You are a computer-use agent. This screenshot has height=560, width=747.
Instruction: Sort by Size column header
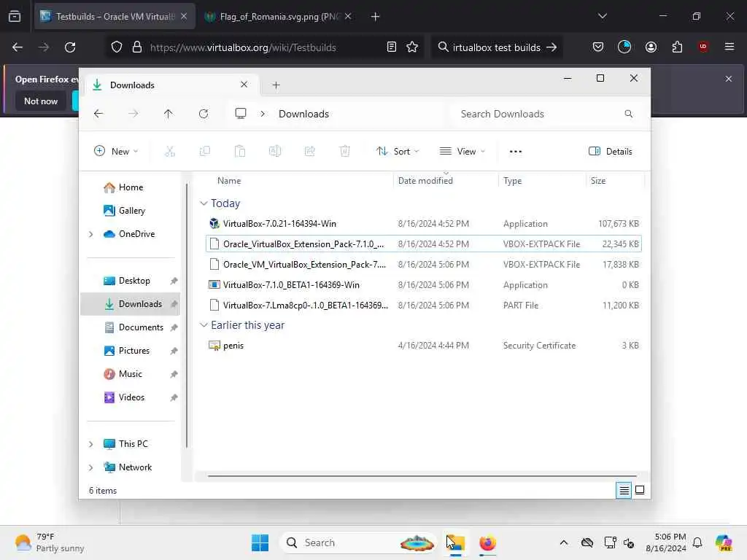598,181
